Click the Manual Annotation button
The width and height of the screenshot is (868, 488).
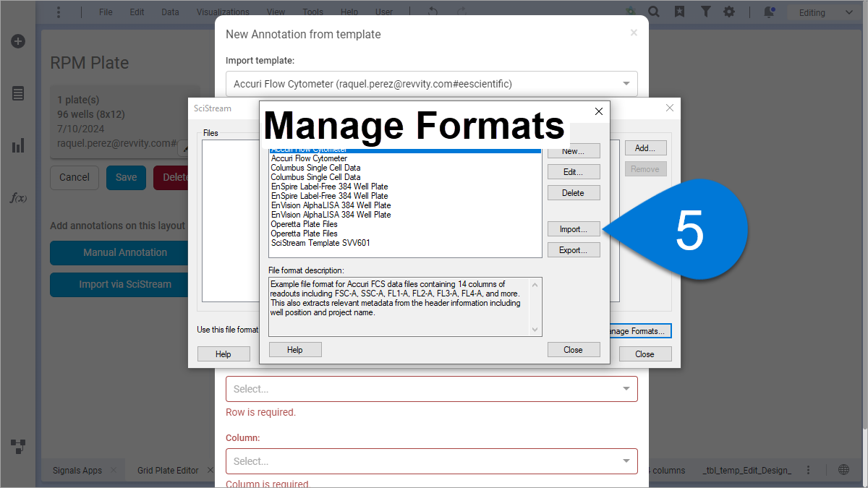(125, 252)
